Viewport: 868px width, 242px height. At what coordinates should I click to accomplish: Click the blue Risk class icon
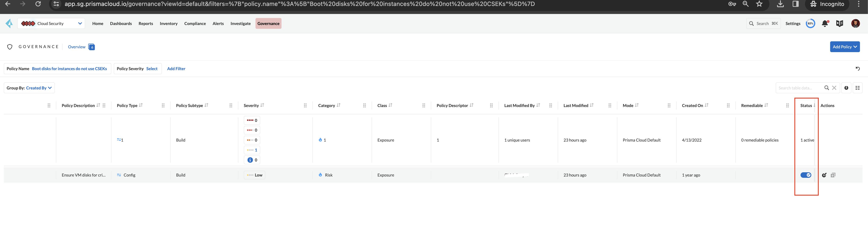tap(320, 175)
